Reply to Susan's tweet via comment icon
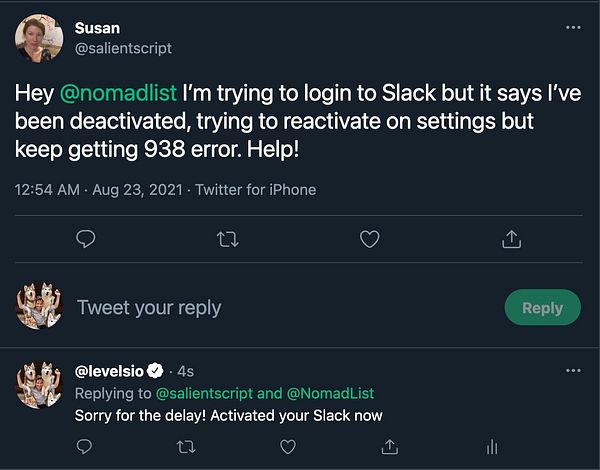The image size is (600, 470). 86,239
